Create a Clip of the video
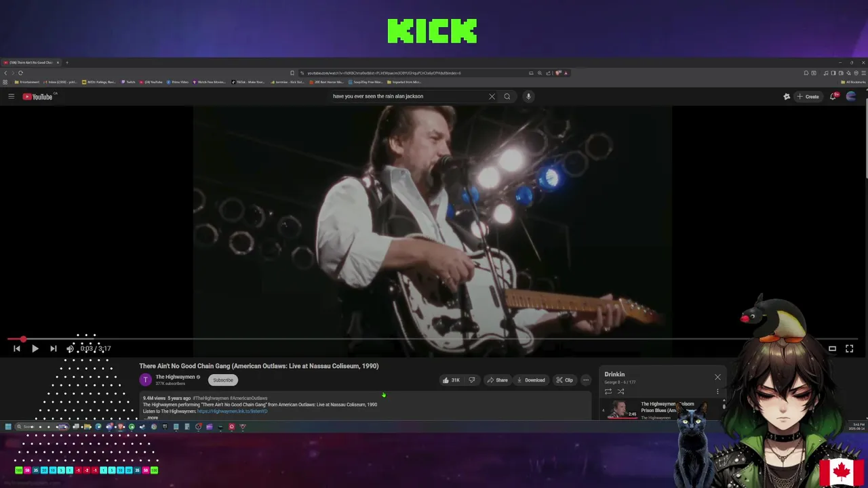The height and width of the screenshot is (488, 868). pos(564,380)
